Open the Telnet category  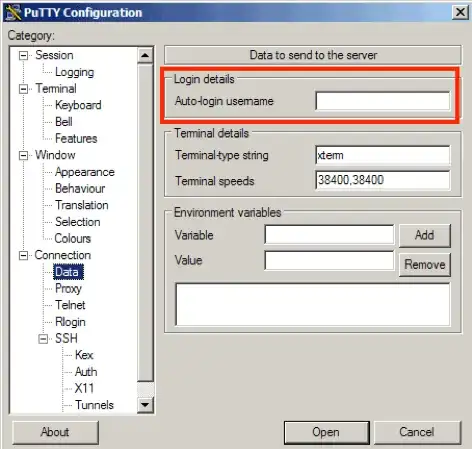(70, 305)
